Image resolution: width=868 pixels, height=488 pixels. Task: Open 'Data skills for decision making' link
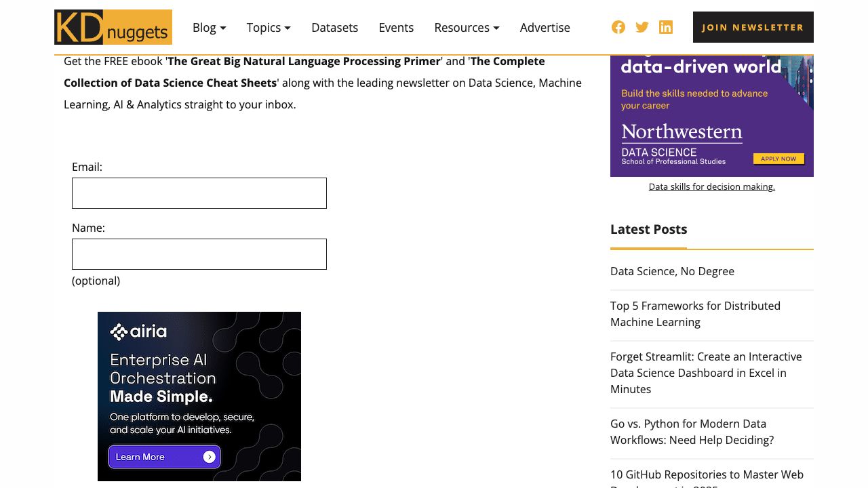pos(711,186)
